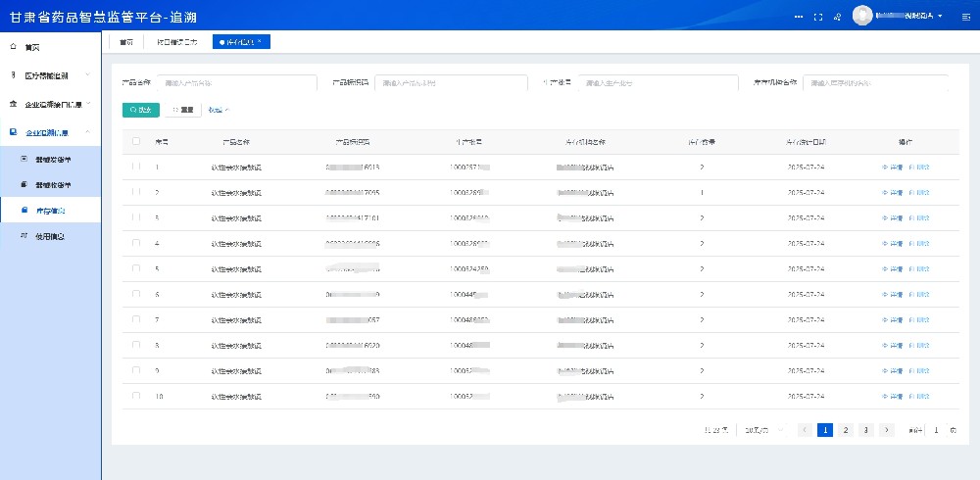Click the user avatar picture

(862, 16)
